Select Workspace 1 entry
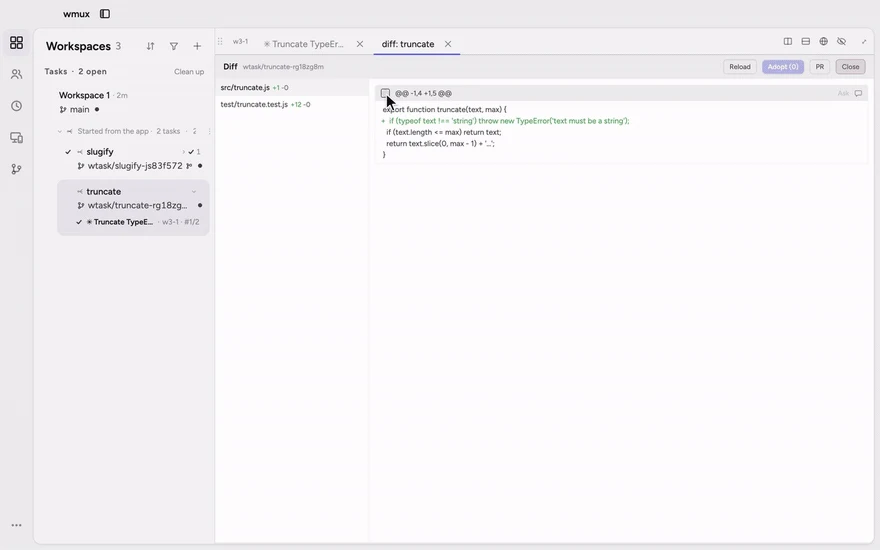This screenshot has width=880, height=550. [x=84, y=95]
